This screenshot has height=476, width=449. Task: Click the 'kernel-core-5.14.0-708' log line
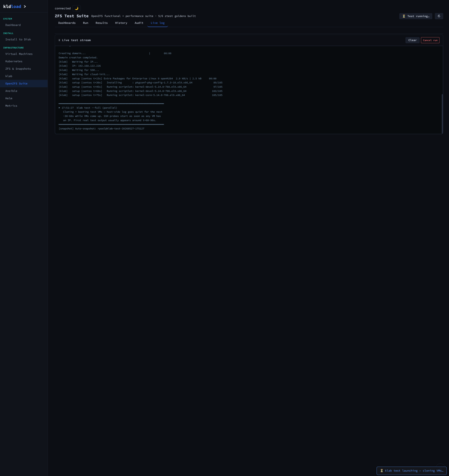click(x=140, y=95)
